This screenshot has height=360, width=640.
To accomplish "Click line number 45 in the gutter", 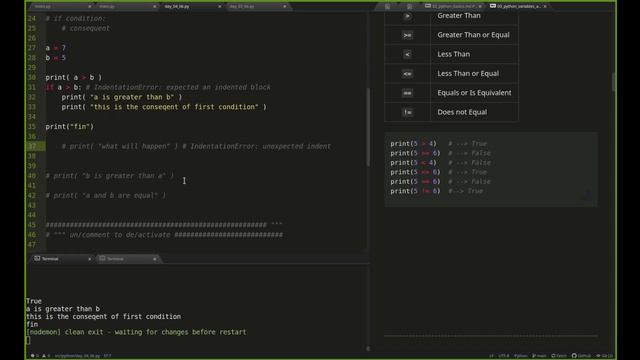I will pyautogui.click(x=31, y=225).
